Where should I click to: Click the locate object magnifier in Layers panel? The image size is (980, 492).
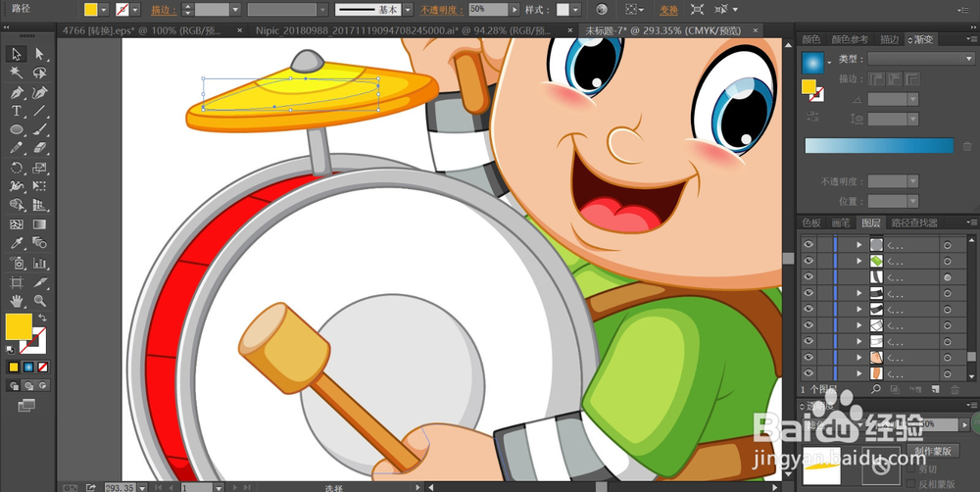[x=876, y=389]
